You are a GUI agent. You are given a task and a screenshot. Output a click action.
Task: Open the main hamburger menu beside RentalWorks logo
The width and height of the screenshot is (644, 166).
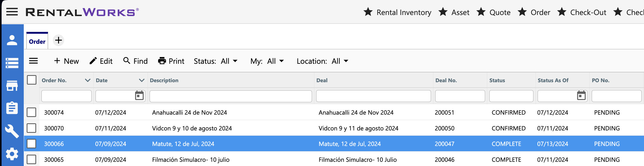click(12, 12)
